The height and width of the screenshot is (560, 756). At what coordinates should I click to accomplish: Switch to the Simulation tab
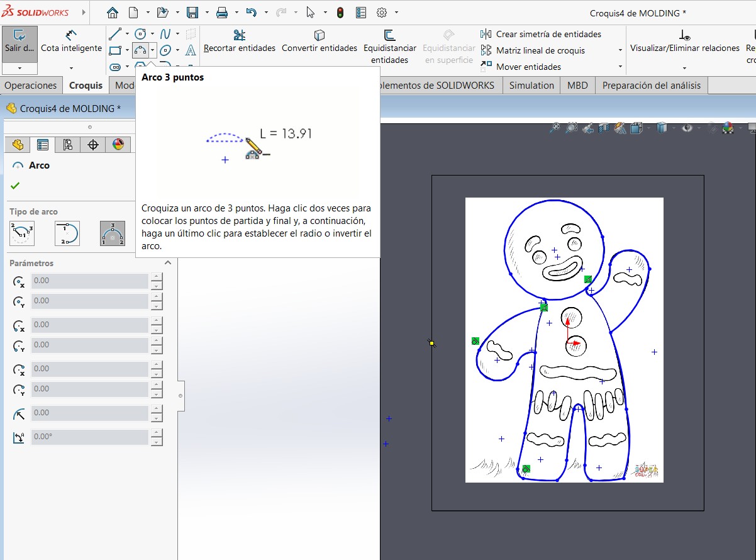(531, 86)
